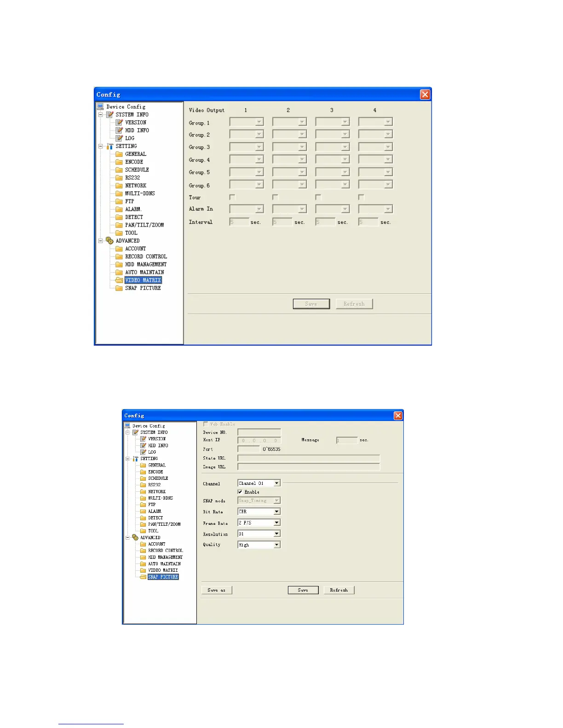Click SETTING tools icon in upper Config window
Screen dimensions: 563x728
point(109,146)
